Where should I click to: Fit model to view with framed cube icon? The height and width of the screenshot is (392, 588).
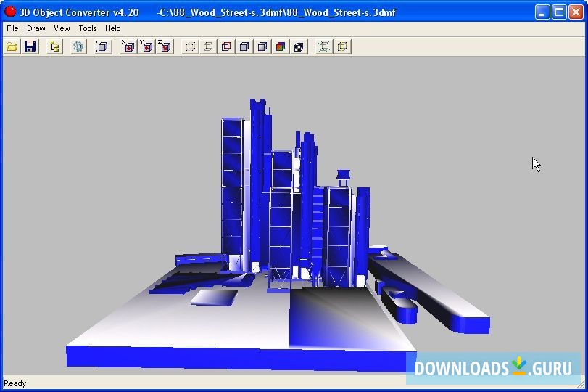coord(103,46)
